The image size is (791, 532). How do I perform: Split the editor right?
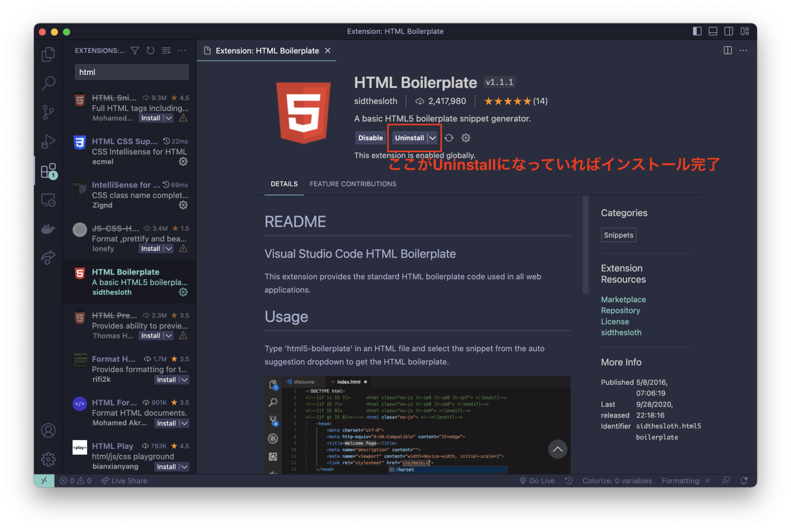coord(728,50)
